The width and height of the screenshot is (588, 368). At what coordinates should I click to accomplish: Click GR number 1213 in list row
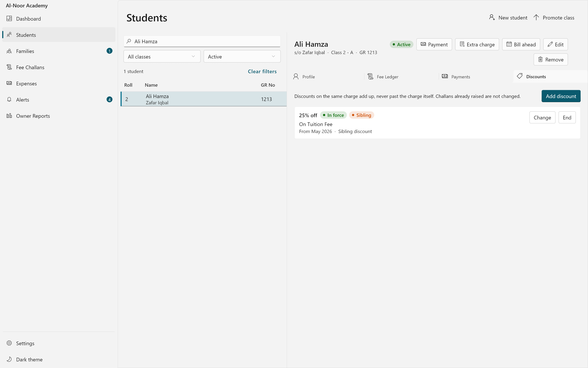pyautogui.click(x=266, y=99)
